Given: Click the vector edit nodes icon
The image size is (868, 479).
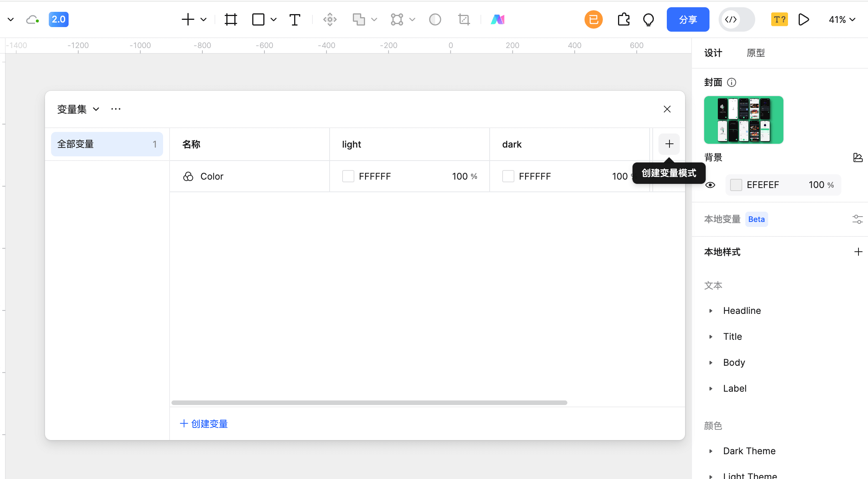Looking at the screenshot, I should (397, 19).
